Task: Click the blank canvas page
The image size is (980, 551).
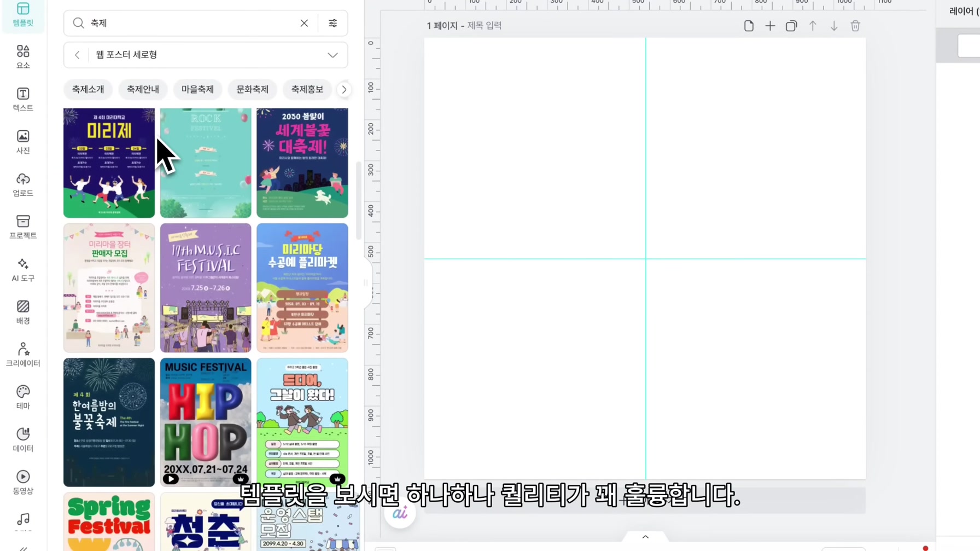Action: coord(645,259)
